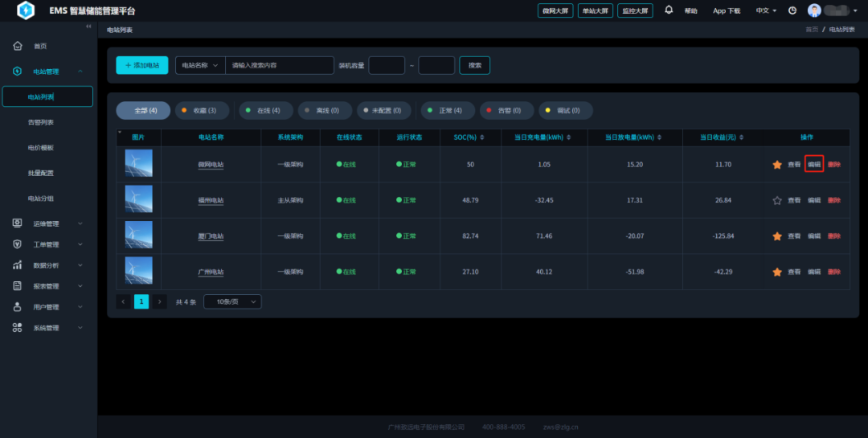
Task: Edit the 微网电站 row
Action: coord(813,165)
